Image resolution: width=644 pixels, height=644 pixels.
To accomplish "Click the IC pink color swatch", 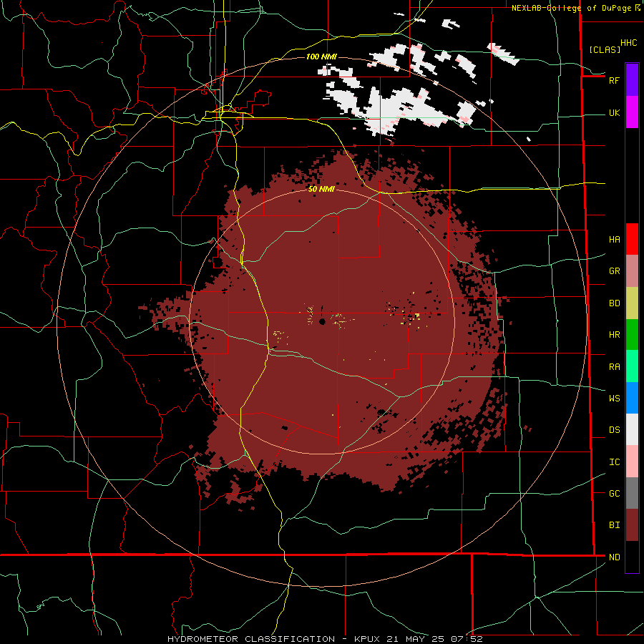I will coord(632,462).
